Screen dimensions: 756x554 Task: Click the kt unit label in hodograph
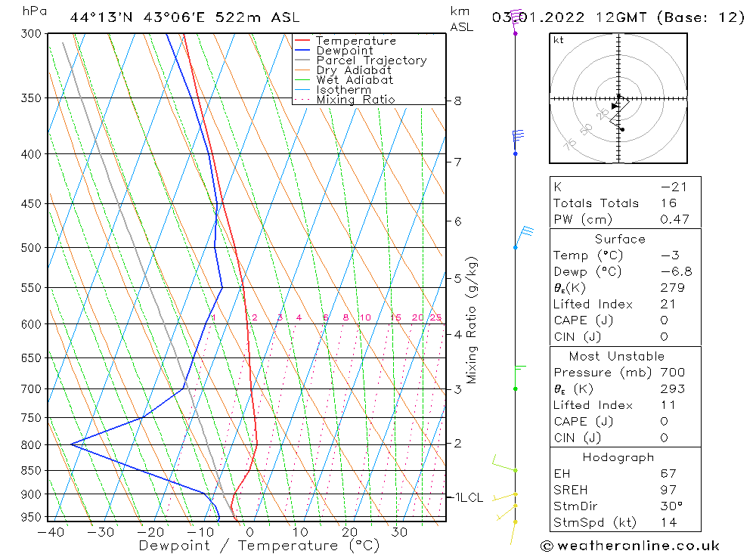pos(559,40)
